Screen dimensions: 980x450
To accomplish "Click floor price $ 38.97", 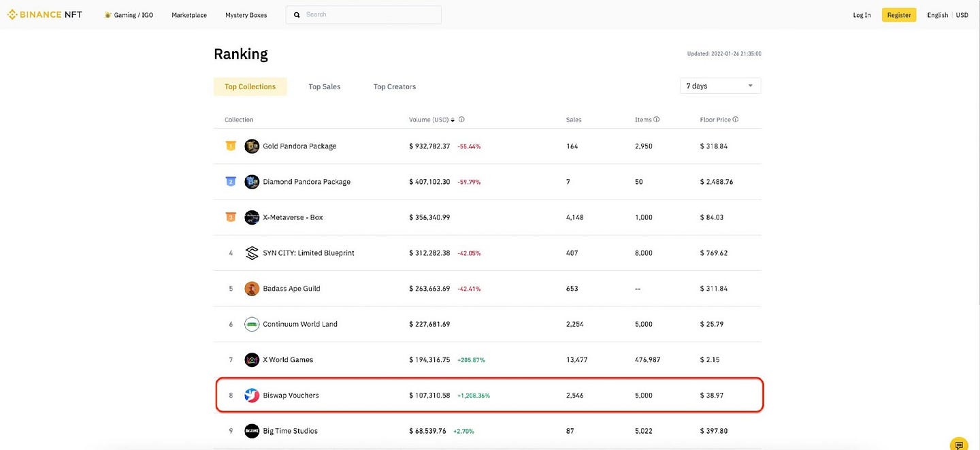I will pyautogui.click(x=712, y=396).
